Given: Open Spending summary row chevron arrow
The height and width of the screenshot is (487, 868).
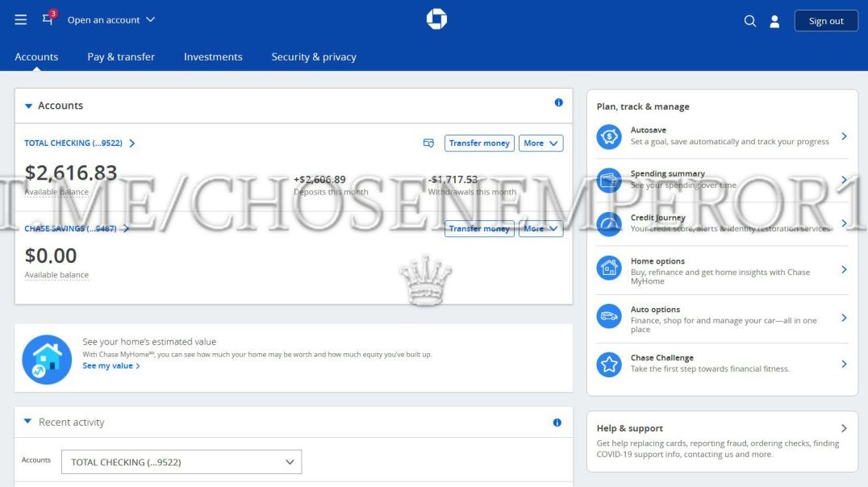Looking at the screenshot, I should point(844,180).
